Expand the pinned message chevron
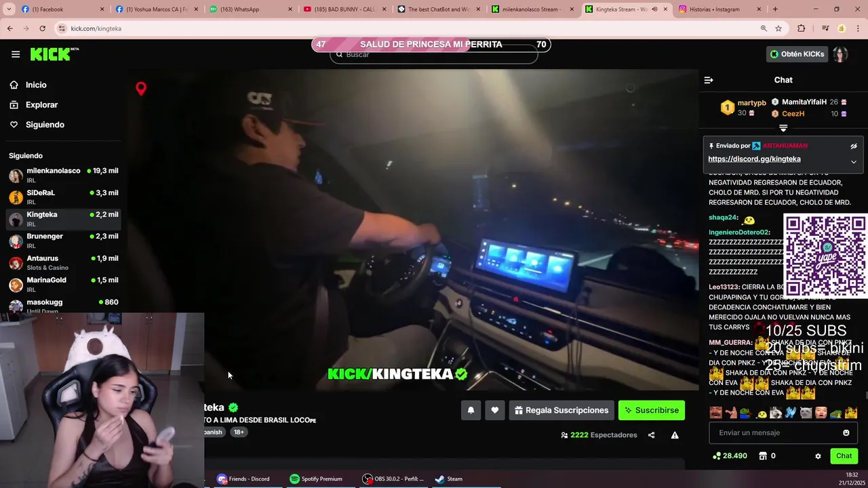This screenshot has width=868, height=488. coord(854,162)
